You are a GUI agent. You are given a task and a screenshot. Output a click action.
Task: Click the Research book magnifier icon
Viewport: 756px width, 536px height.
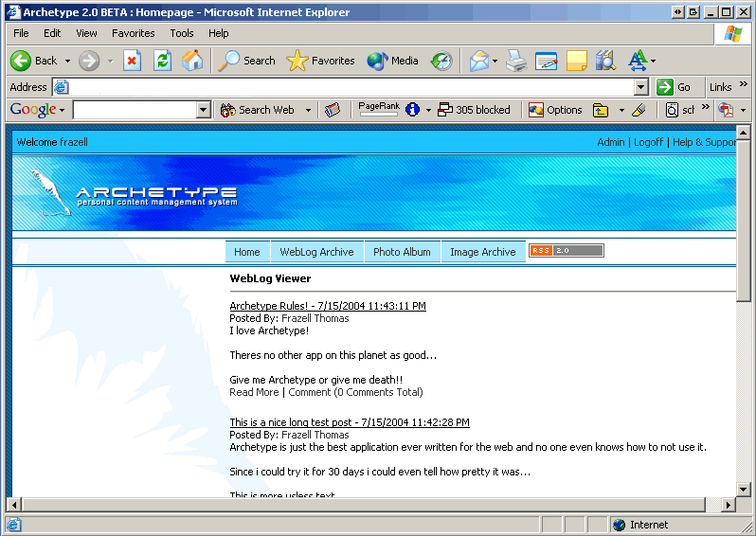(605, 61)
